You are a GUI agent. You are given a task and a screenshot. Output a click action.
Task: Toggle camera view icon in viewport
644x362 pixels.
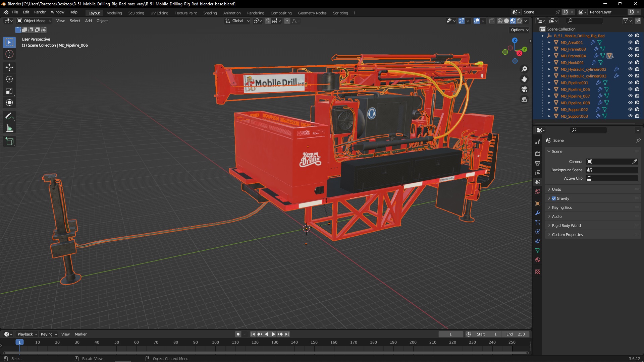(x=524, y=89)
